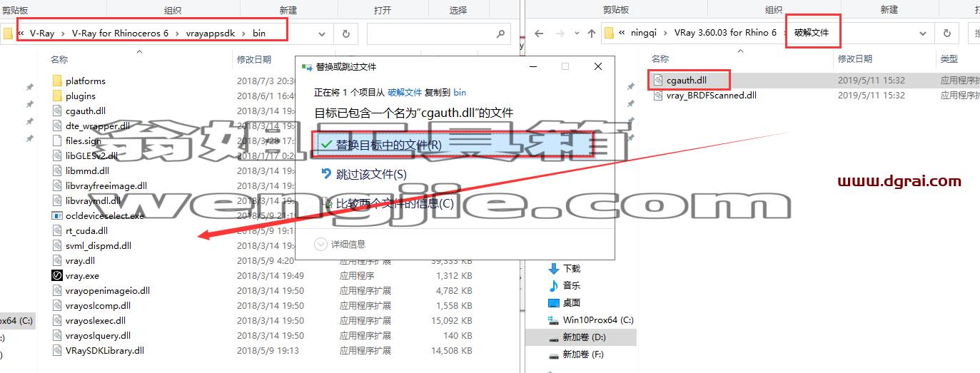The height and width of the screenshot is (373, 980).
Task: Select vray.dll file icon
Action: pos(58,261)
